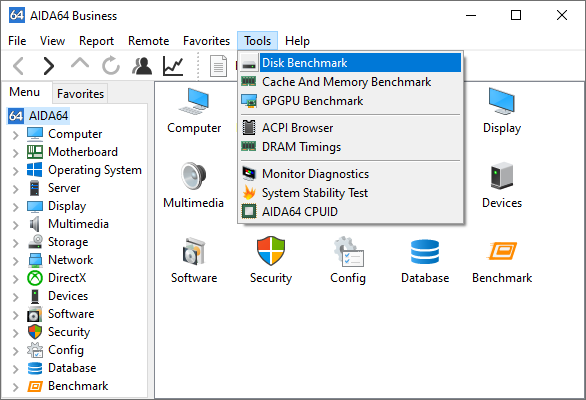The image size is (586, 400).
Task: Open the Display icon in main pane
Action: (x=502, y=111)
